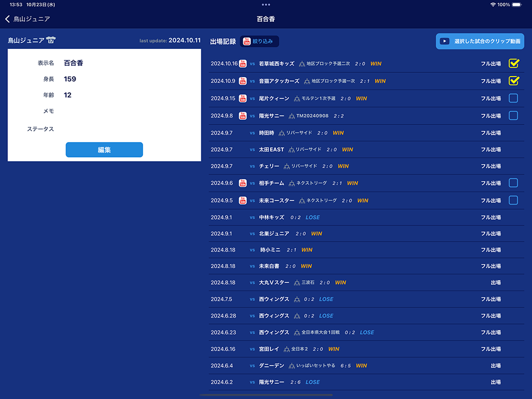Select the 未来コースター match checkbox
This screenshot has height=399, width=532.
point(513,201)
